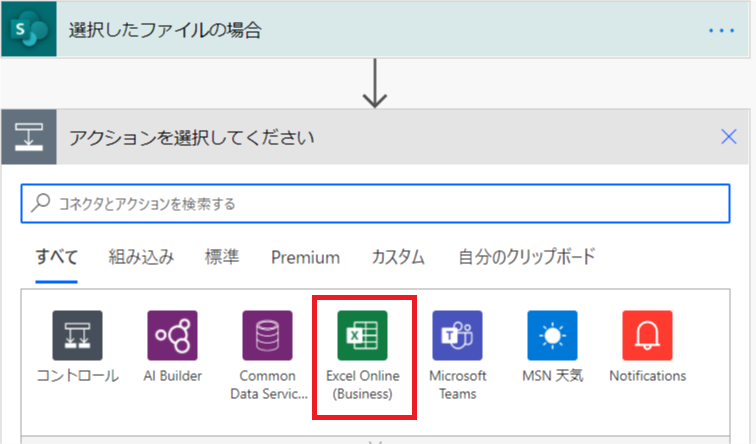The width and height of the screenshot is (756, 444).
Task: Choose the Notifications connector
Action: coord(647,335)
